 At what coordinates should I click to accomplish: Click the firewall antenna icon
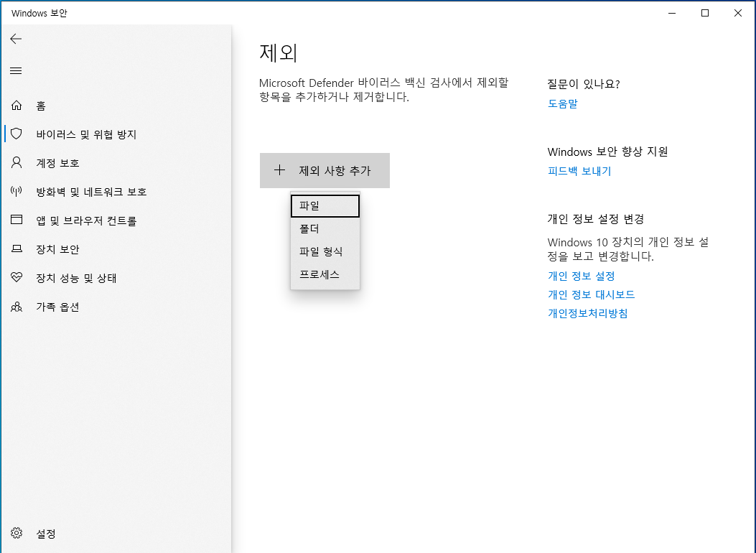pos(17,192)
